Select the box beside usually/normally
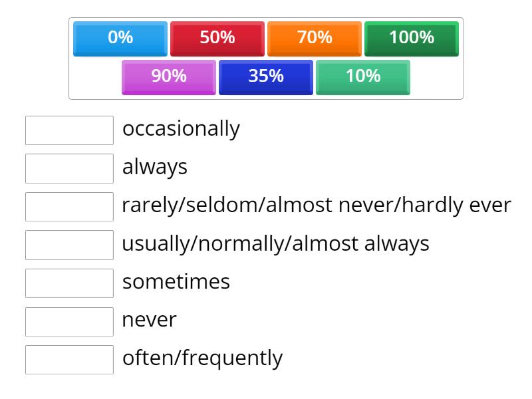Image resolution: width=532 pixels, height=399 pixels. coord(69,245)
